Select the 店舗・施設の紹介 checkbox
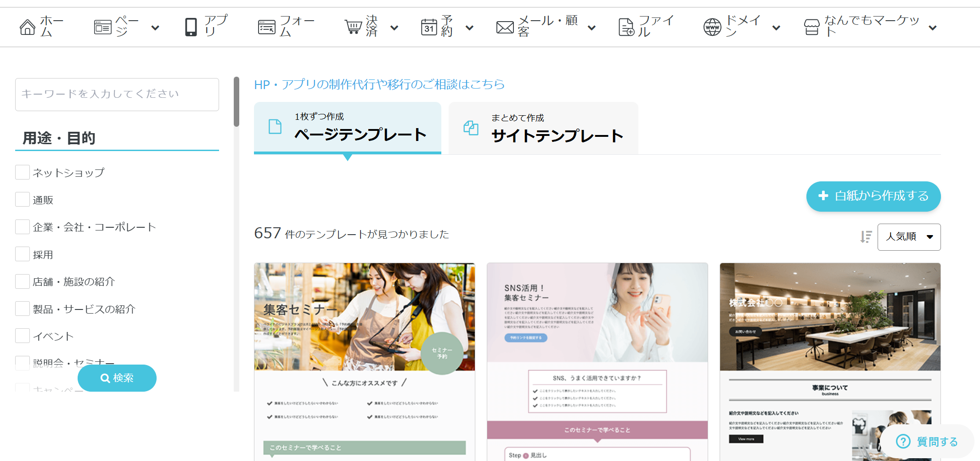This screenshot has height=461, width=980. tap(23, 281)
